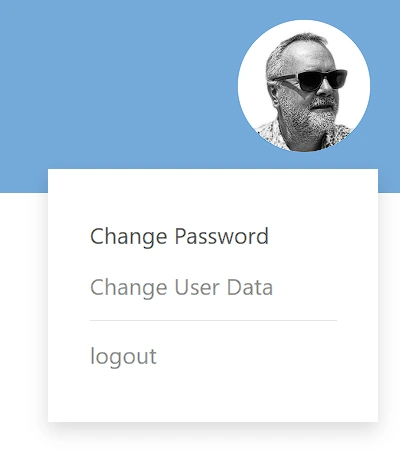This screenshot has height=453, width=400.
Task: Open the Change Password menu entry
Action: tap(179, 237)
